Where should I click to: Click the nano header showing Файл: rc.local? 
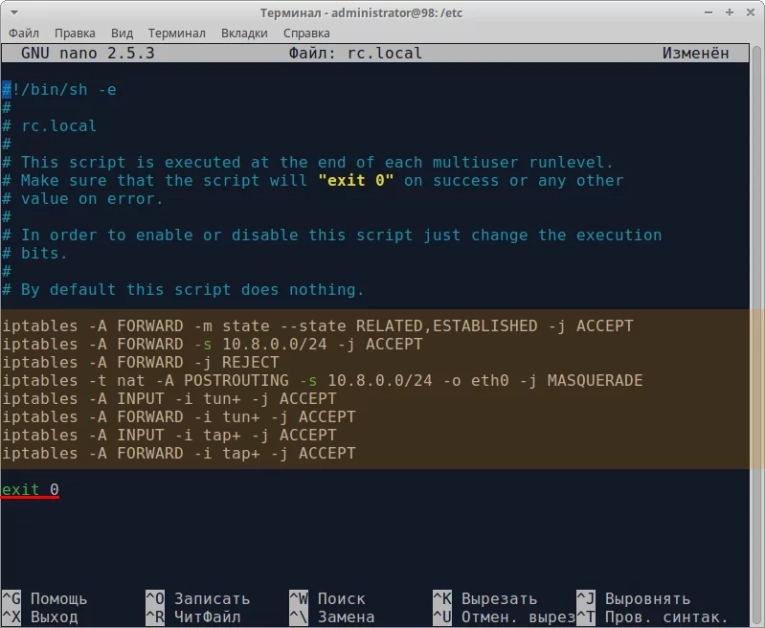coord(354,53)
